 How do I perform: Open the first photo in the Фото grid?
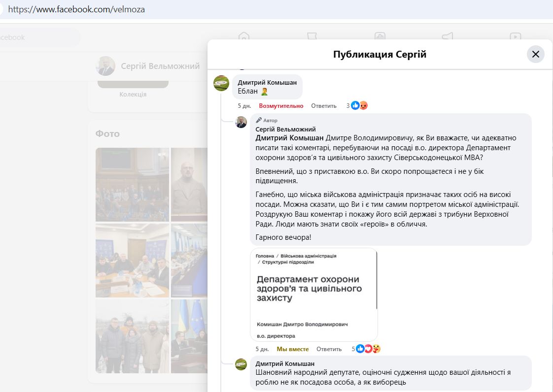pyautogui.click(x=132, y=185)
